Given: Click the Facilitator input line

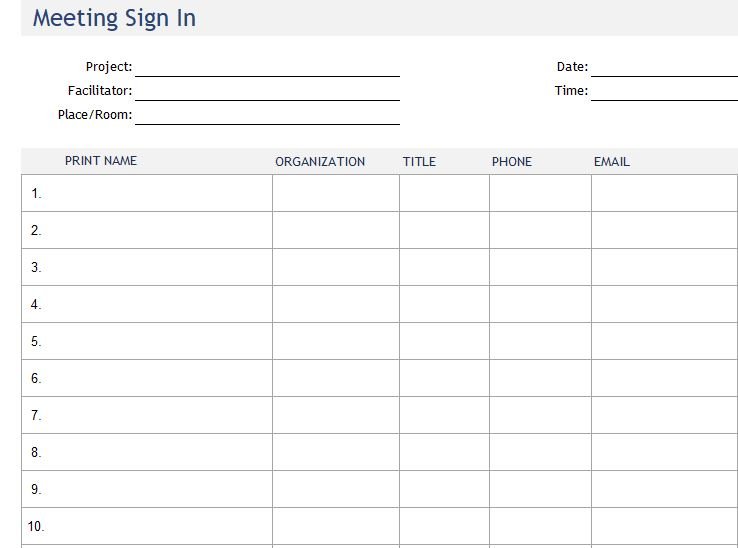Looking at the screenshot, I should [267, 92].
